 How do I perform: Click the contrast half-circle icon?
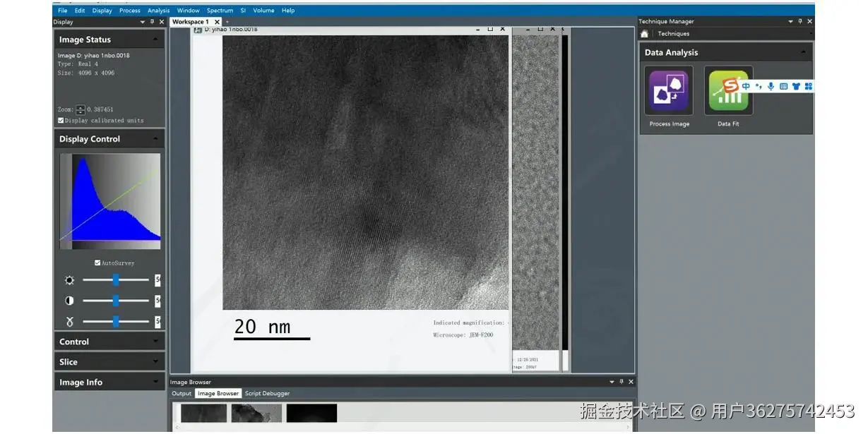click(69, 301)
